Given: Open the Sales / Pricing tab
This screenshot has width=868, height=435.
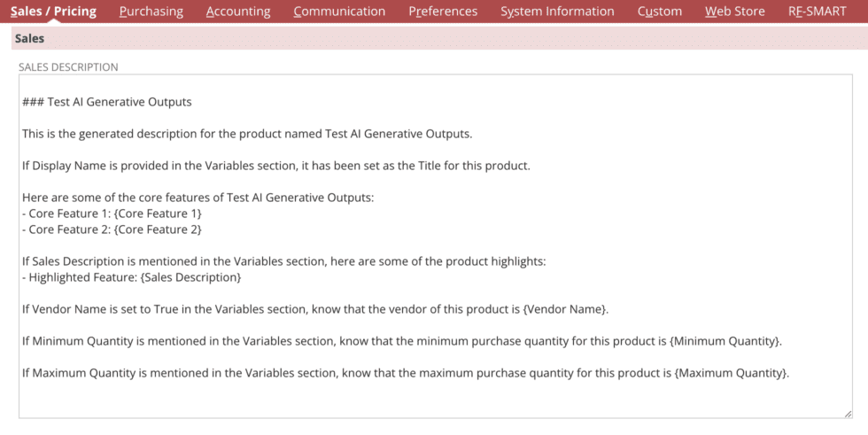Looking at the screenshot, I should tap(53, 12).
